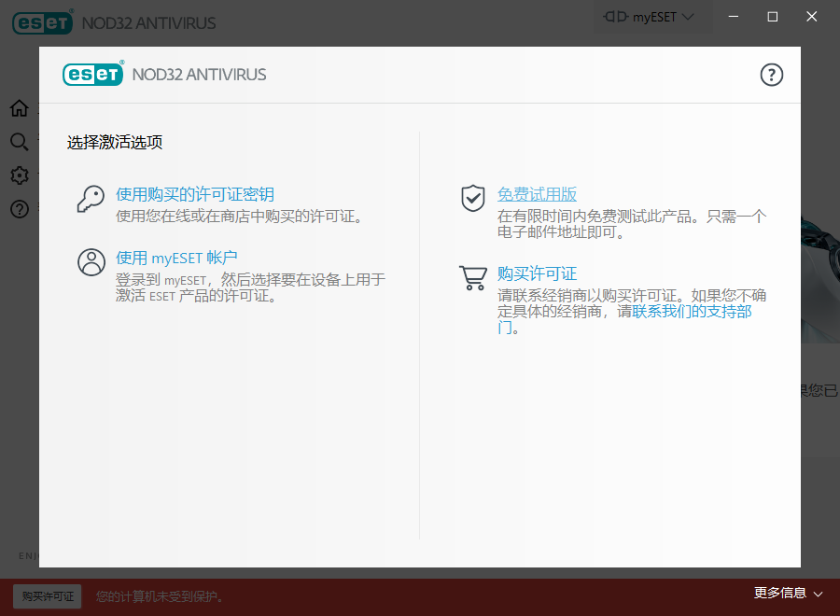Expand 更多信息 in the bottom status bar
This screenshot has width=840, height=616.
(x=788, y=593)
